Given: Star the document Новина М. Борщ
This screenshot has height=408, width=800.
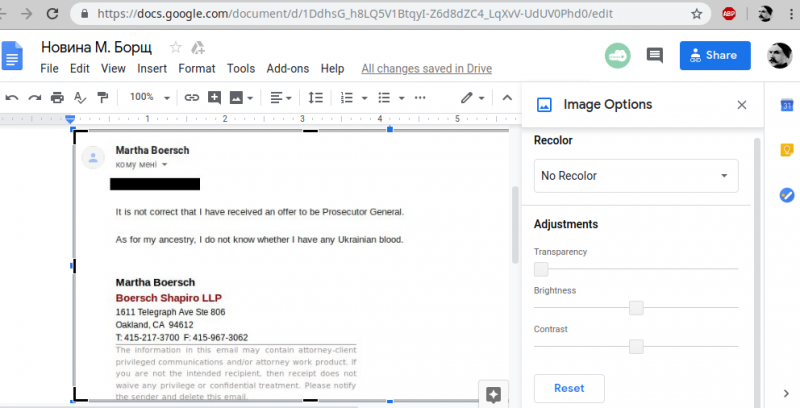Looking at the screenshot, I should click(176, 48).
